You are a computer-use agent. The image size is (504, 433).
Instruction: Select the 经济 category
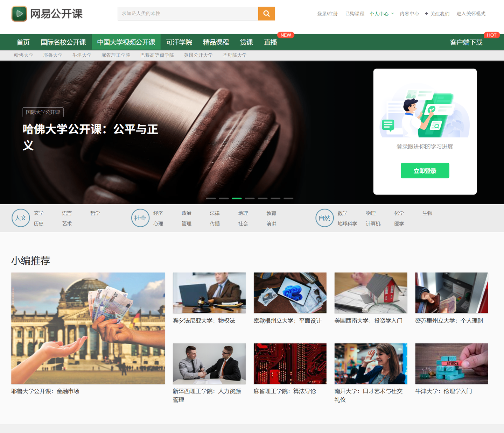pos(158,213)
